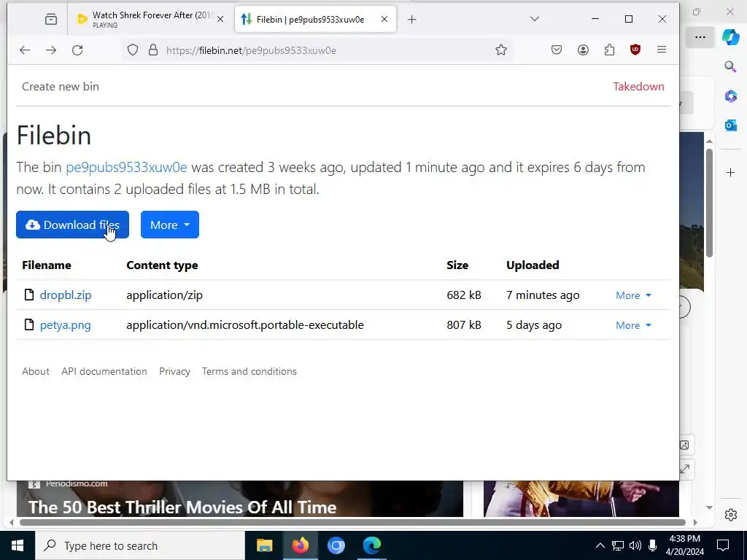Image resolution: width=747 pixels, height=560 pixels.
Task: Open the Windows notification center icon
Action: pyautogui.click(x=723, y=545)
